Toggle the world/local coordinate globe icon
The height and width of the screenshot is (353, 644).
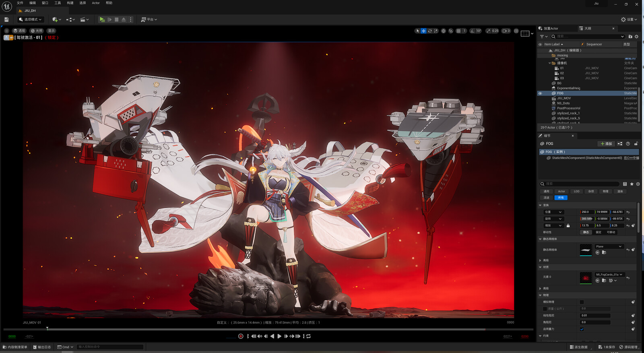pos(444,31)
